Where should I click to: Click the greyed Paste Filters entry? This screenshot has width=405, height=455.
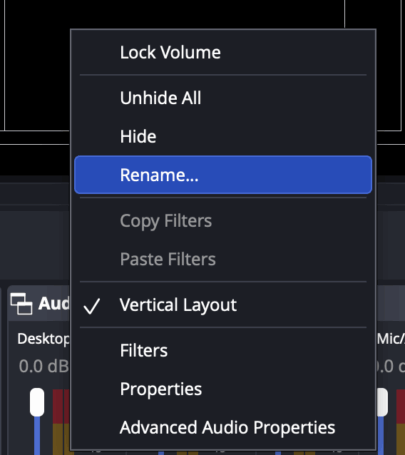[223, 259]
